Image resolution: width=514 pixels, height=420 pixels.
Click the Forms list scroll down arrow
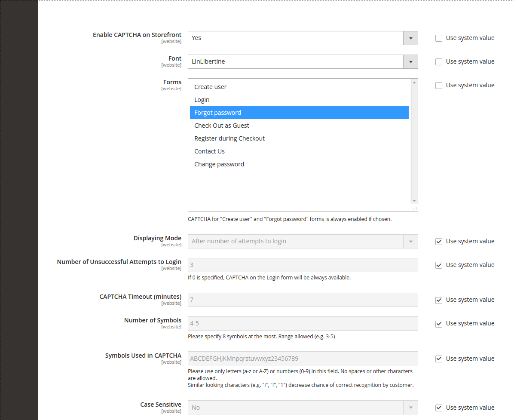(x=414, y=201)
